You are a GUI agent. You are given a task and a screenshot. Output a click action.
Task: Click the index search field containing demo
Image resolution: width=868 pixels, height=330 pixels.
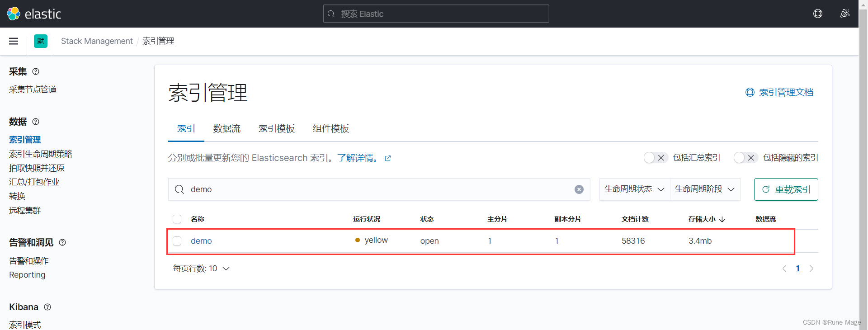coord(379,189)
